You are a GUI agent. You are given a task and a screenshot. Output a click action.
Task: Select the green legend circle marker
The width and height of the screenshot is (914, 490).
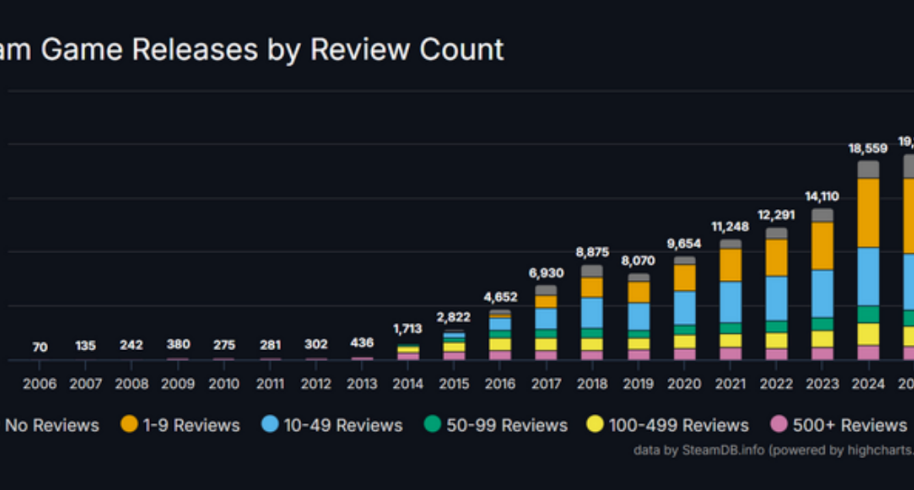(431, 425)
